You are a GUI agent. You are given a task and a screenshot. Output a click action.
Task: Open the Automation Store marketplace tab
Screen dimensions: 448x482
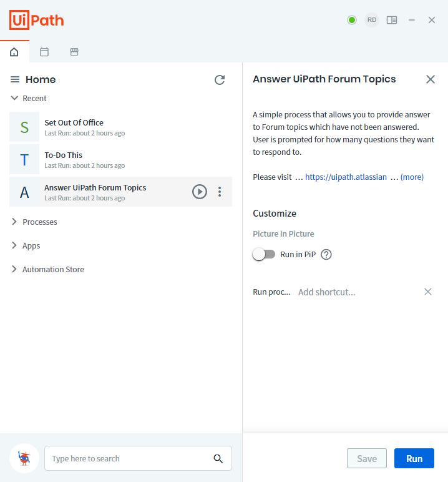click(x=74, y=52)
